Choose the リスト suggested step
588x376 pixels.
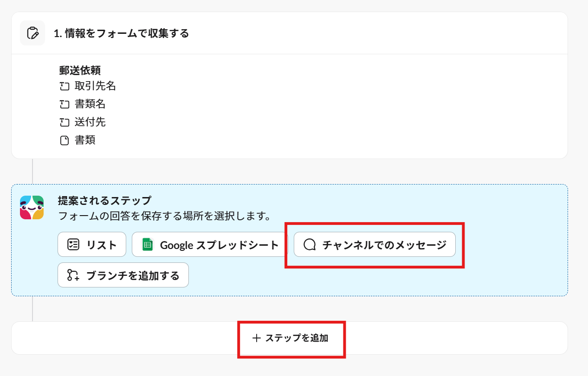point(92,244)
